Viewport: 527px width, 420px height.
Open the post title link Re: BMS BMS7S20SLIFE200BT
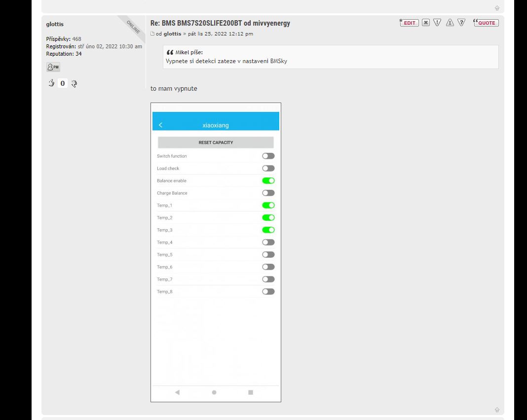[220, 23]
